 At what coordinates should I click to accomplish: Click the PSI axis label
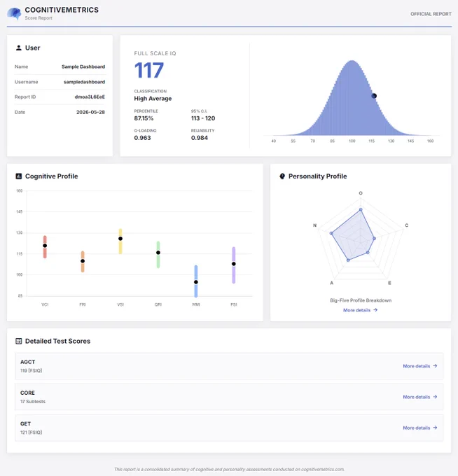pos(234,304)
